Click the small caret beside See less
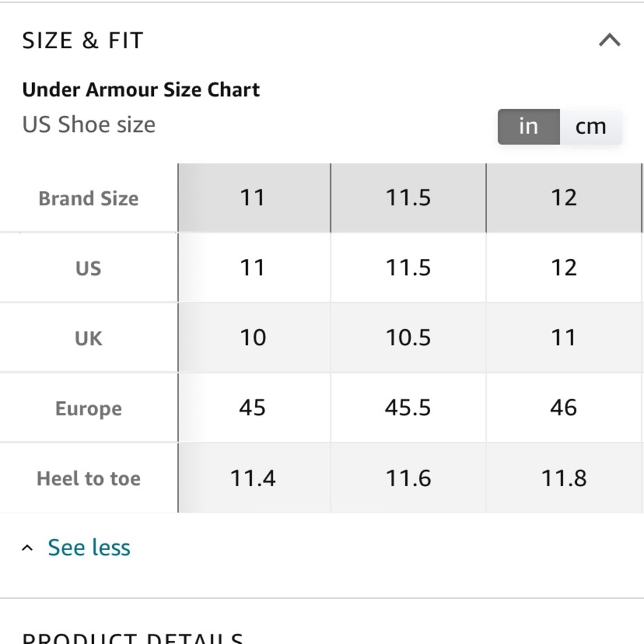Viewport: 644px width, 644px height. 27,549
